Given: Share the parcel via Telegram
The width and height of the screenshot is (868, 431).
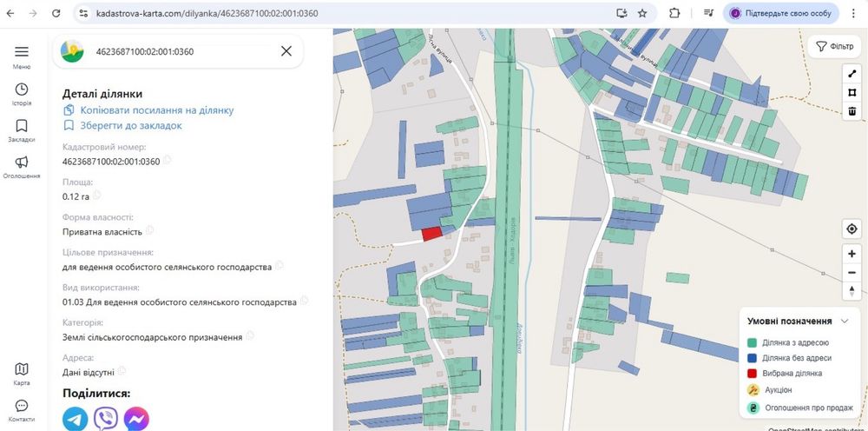Looking at the screenshot, I should [x=76, y=418].
